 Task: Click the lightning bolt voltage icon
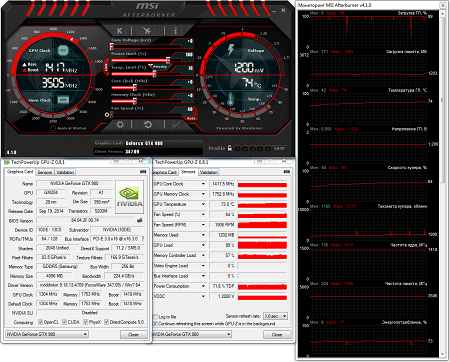(231, 49)
